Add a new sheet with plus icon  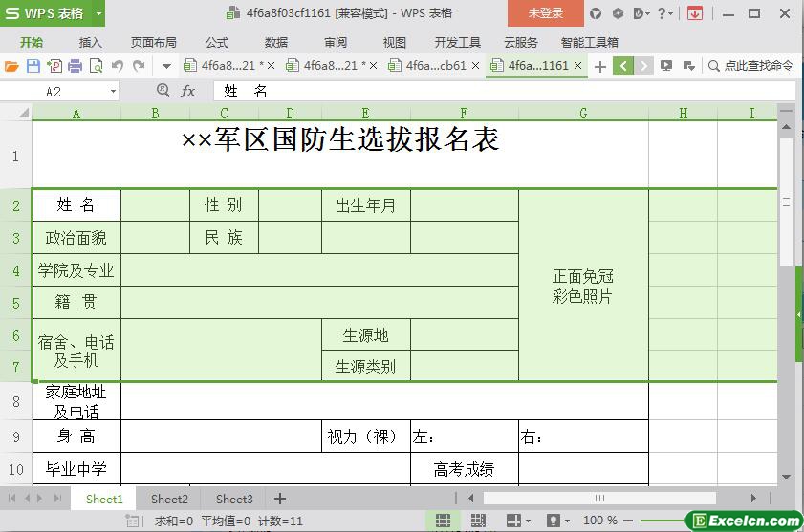(280, 499)
